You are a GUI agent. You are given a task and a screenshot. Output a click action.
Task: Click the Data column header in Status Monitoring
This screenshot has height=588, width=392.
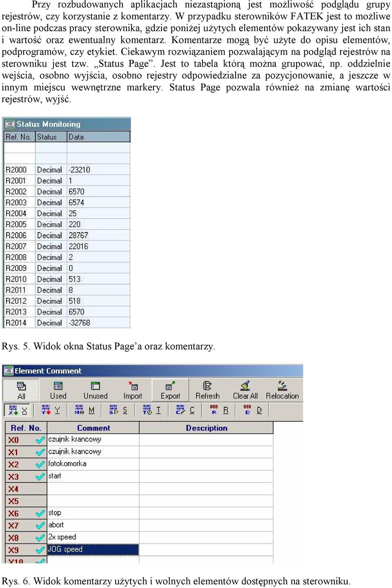pos(98,137)
